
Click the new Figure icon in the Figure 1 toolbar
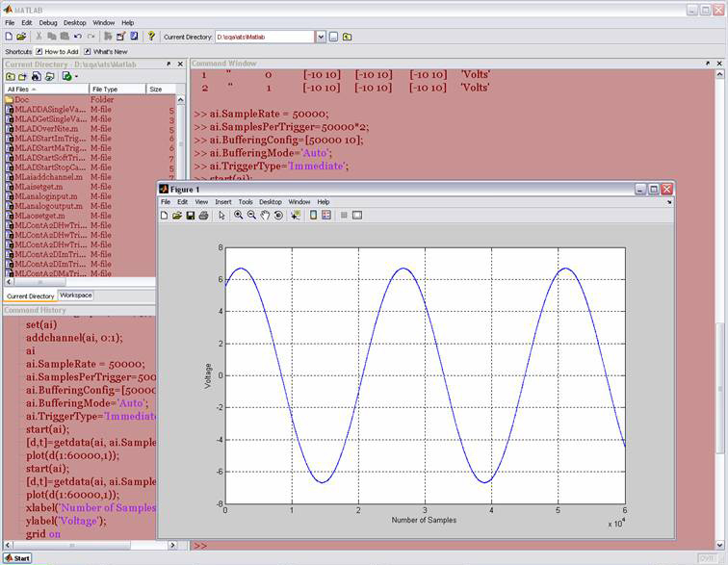point(164,216)
